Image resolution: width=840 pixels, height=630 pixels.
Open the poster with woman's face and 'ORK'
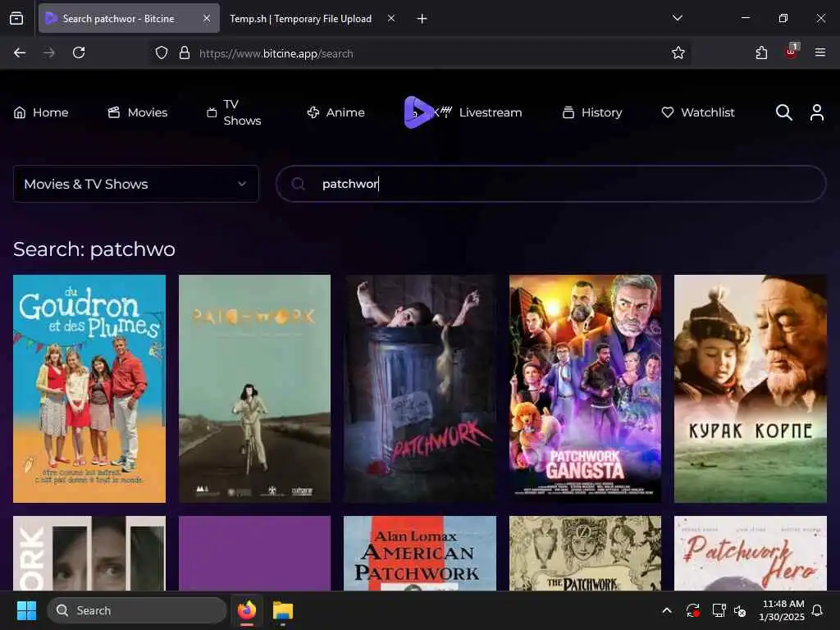click(x=89, y=554)
